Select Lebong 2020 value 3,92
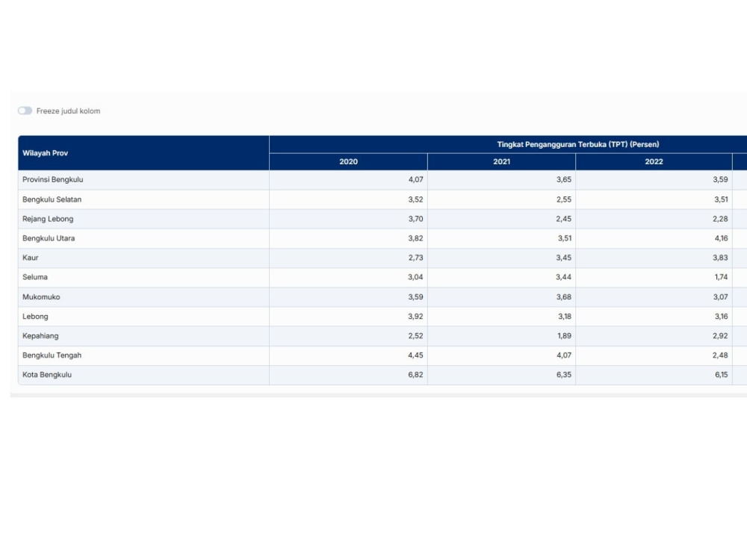747x560 pixels. [415, 316]
